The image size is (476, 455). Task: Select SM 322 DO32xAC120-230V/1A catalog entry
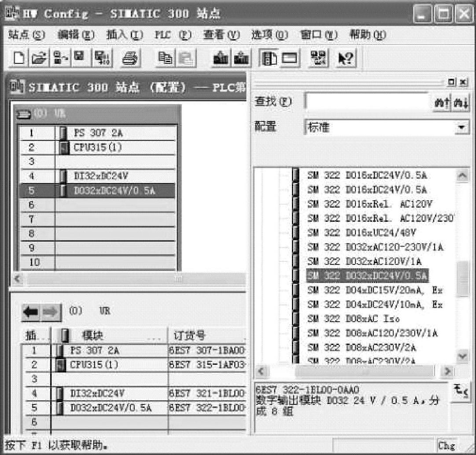pyautogui.click(x=375, y=247)
